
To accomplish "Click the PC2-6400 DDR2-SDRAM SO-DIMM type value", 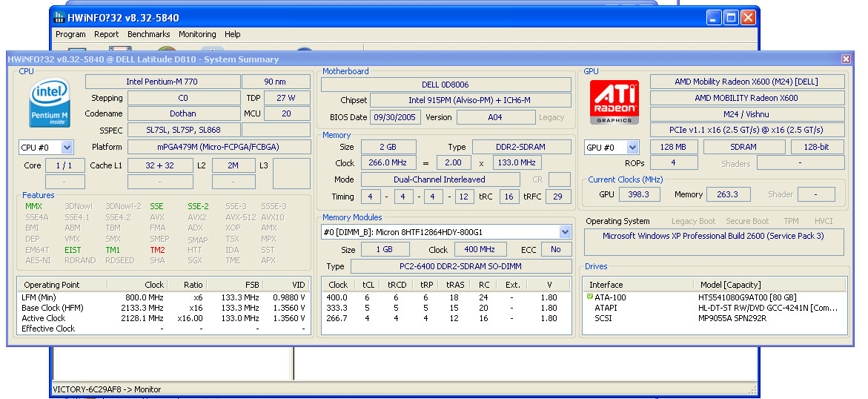I will 461,266.
